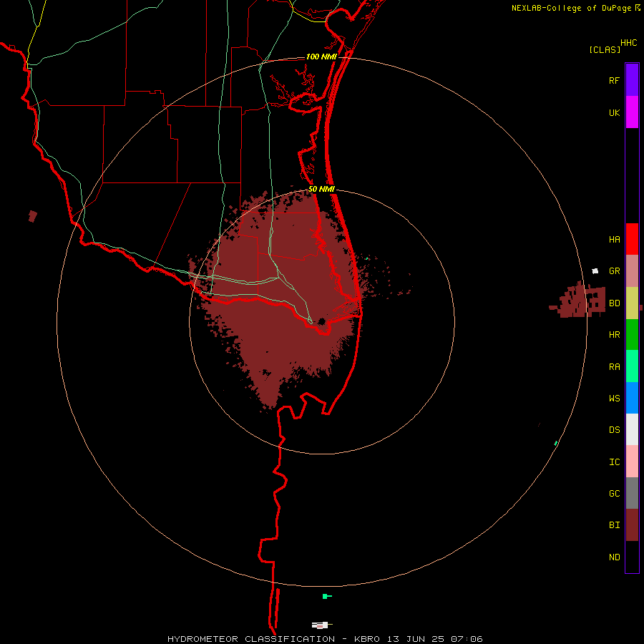
Task: Click the brown BI legend swatch
Action: 632,525
